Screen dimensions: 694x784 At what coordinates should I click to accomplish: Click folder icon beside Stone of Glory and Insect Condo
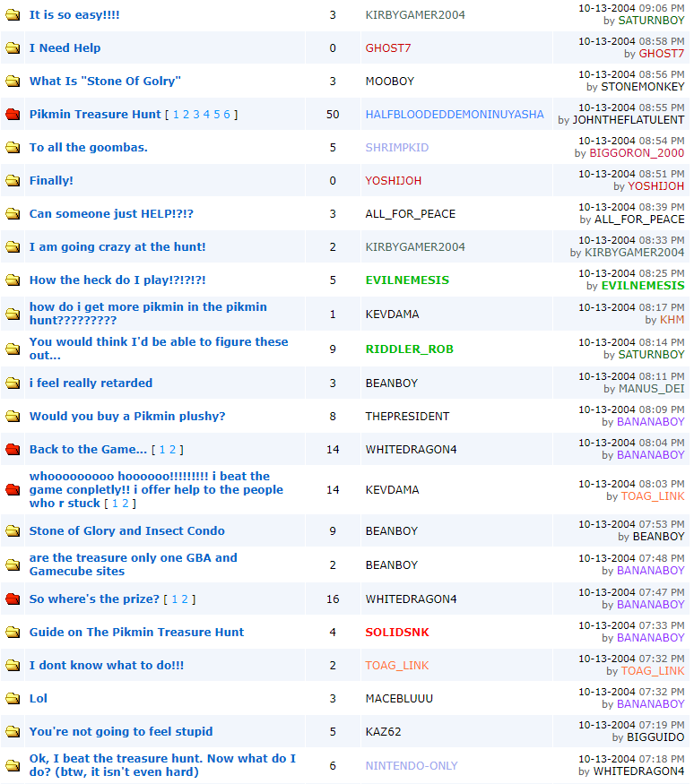pyautogui.click(x=13, y=531)
